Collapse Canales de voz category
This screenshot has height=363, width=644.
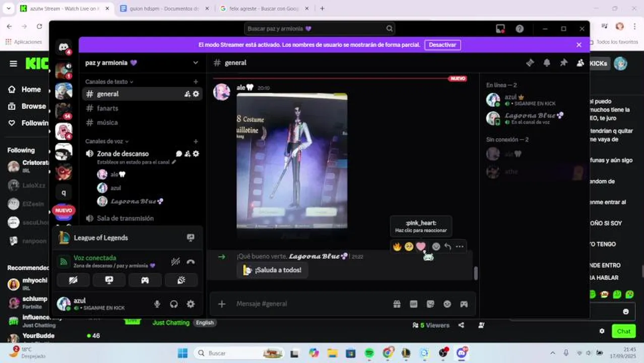(x=107, y=142)
